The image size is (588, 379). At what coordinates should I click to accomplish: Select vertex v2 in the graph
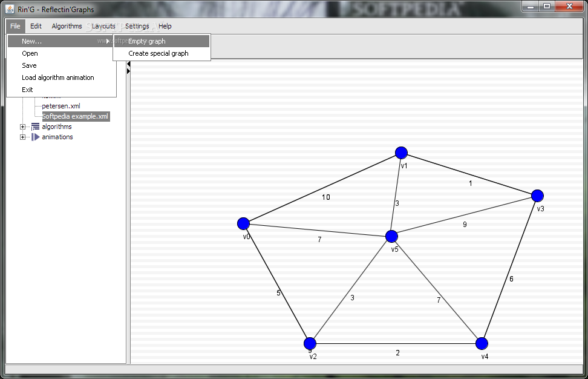[310, 343]
